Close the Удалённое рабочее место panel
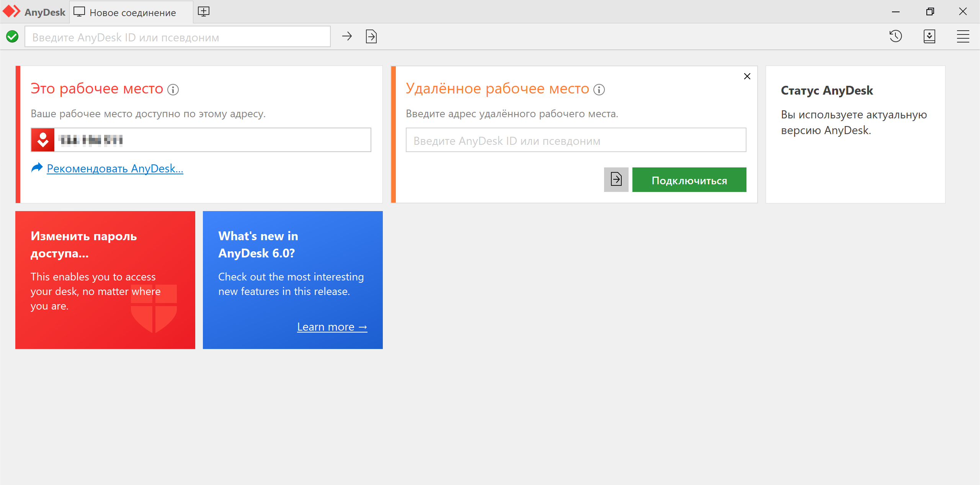This screenshot has height=485, width=980. [747, 76]
